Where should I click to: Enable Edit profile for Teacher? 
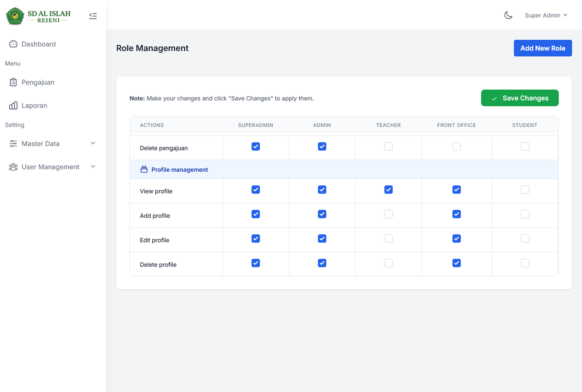[x=389, y=239]
